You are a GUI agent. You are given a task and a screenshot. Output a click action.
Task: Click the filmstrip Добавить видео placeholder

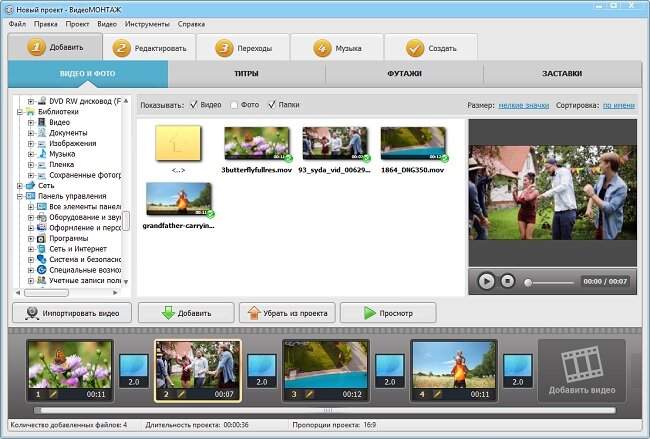point(582,370)
